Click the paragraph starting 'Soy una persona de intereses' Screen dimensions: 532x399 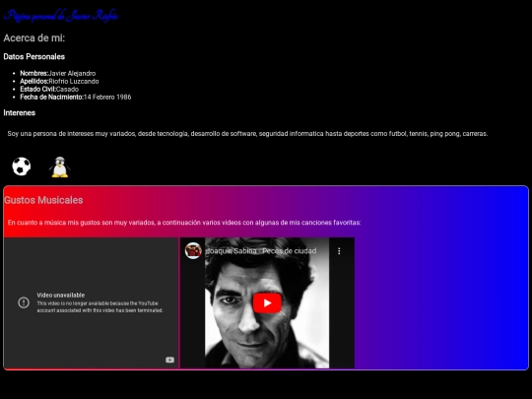pos(247,134)
